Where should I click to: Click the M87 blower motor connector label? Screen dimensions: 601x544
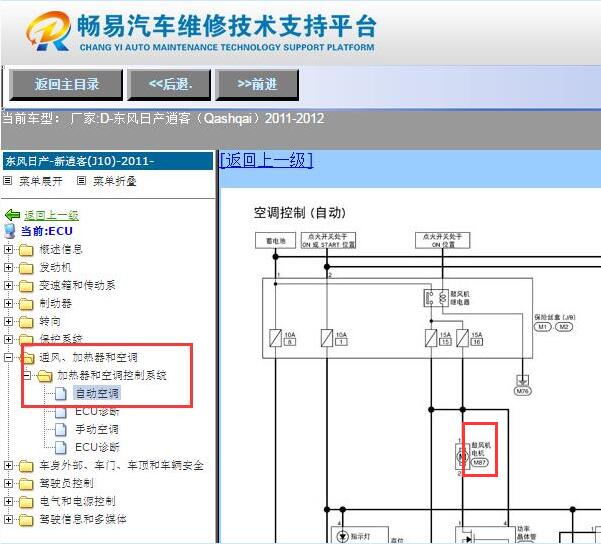tap(479, 462)
